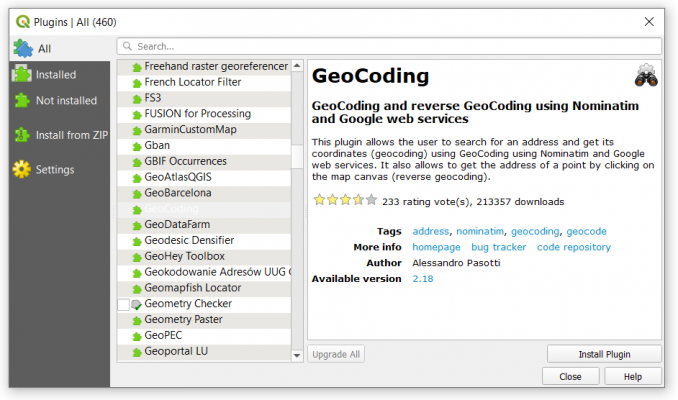Viewport: 678px width, 400px height.
Task: Open Help for the plugin manager
Action: tap(633, 377)
